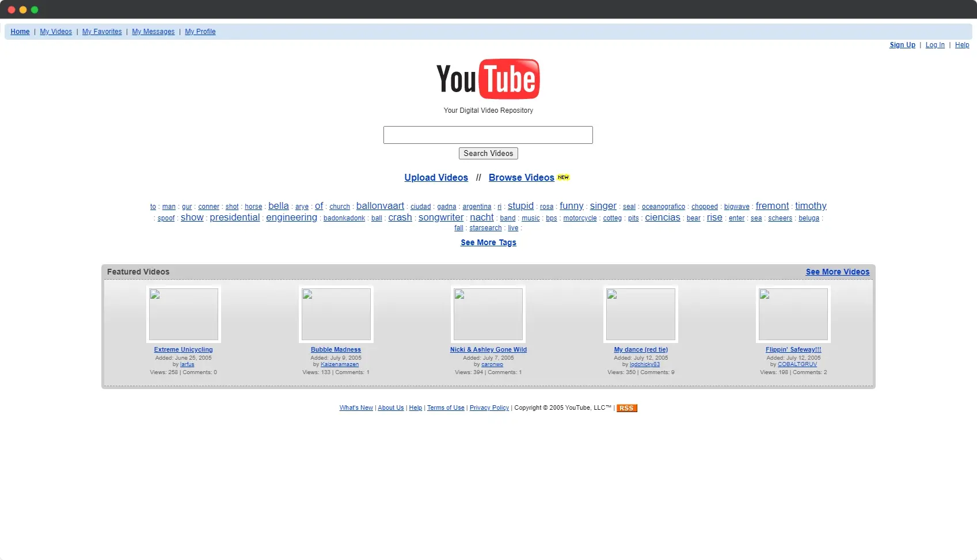Open uploader profile larfus
The height and width of the screenshot is (560, 977).
187,364
